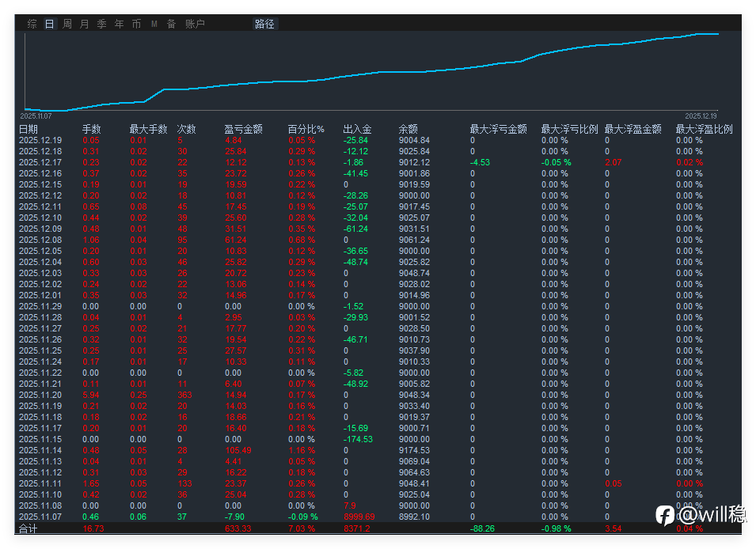This screenshot has width=756, height=549.
Task: Click the 5.94 lots value
Action: pyautogui.click(x=91, y=396)
